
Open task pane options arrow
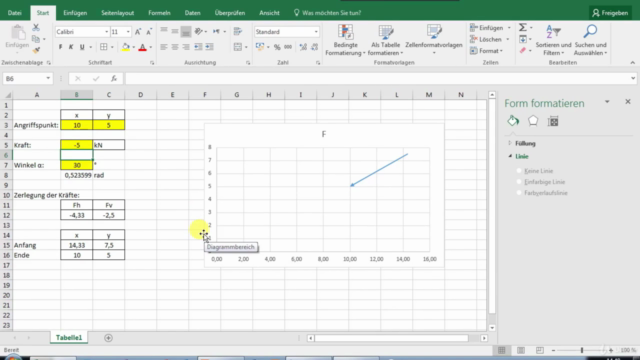point(607,102)
